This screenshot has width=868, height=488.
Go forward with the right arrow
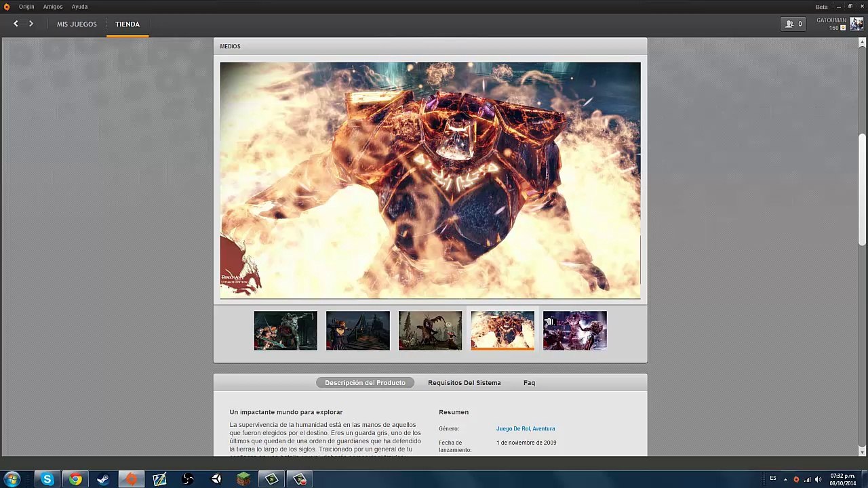[31, 24]
